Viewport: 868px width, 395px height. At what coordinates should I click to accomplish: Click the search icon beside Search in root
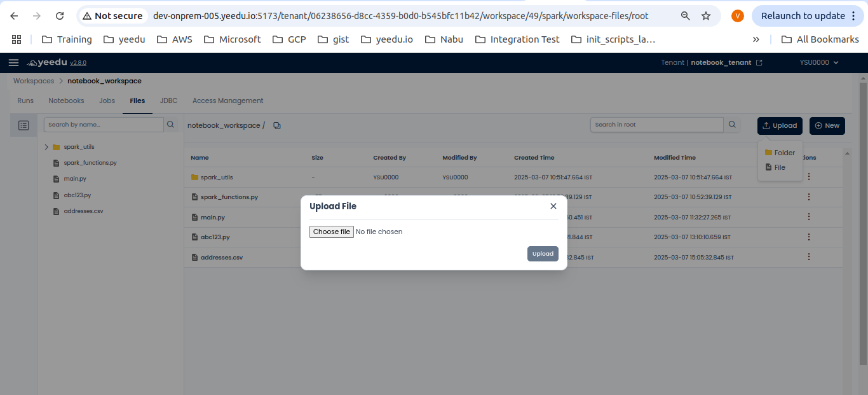pyautogui.click(x=732, y=125)
